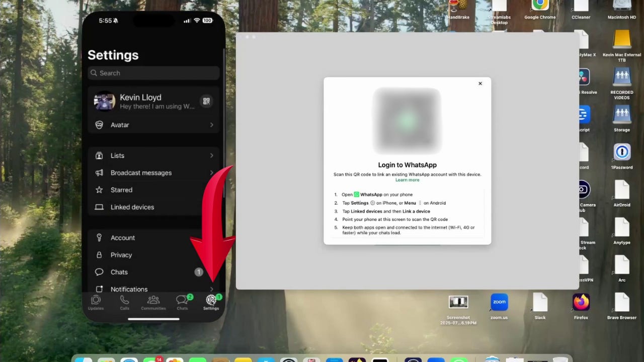Open Linked devices laptop icon
The image size is (644, 362).
(100, 207)
